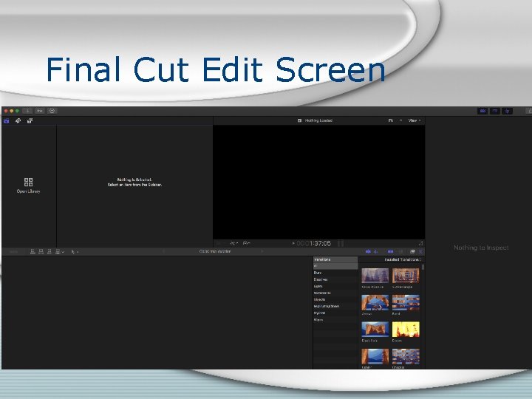Select the All transitions category

tap(335, 266)
